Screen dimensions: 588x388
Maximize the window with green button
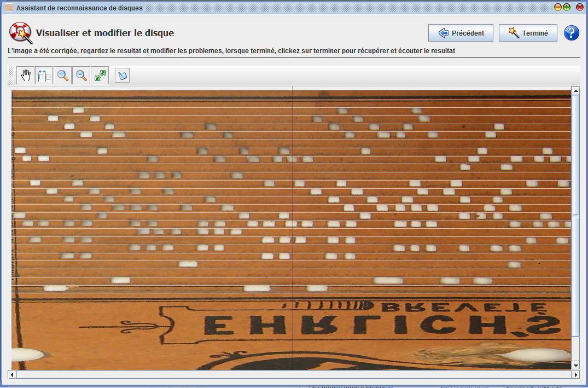click(567, 8)
